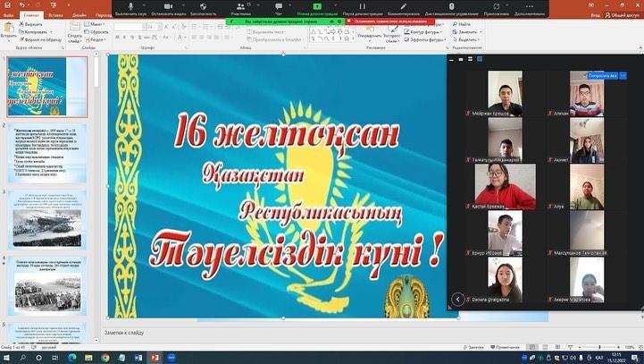Open the Раздел section dropdown
Image resolution: width=644 pixels, height=364 pixels.
(x=96, y=40)
